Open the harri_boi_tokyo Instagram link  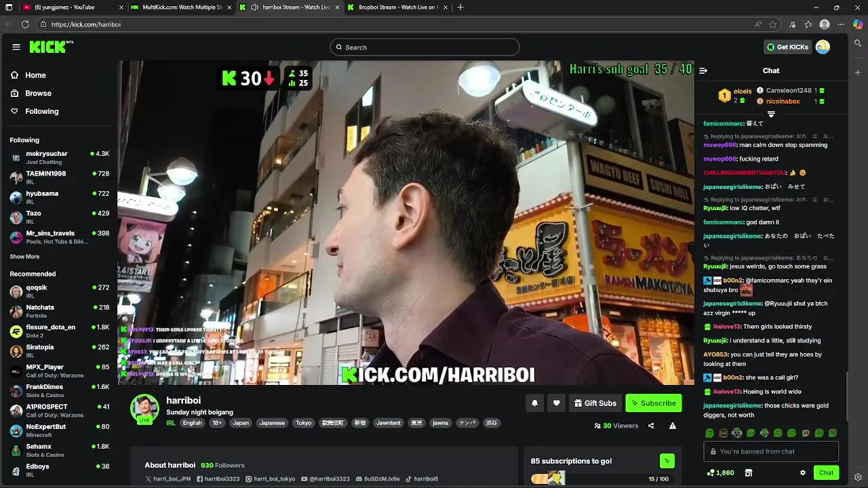tap(270, 479)
